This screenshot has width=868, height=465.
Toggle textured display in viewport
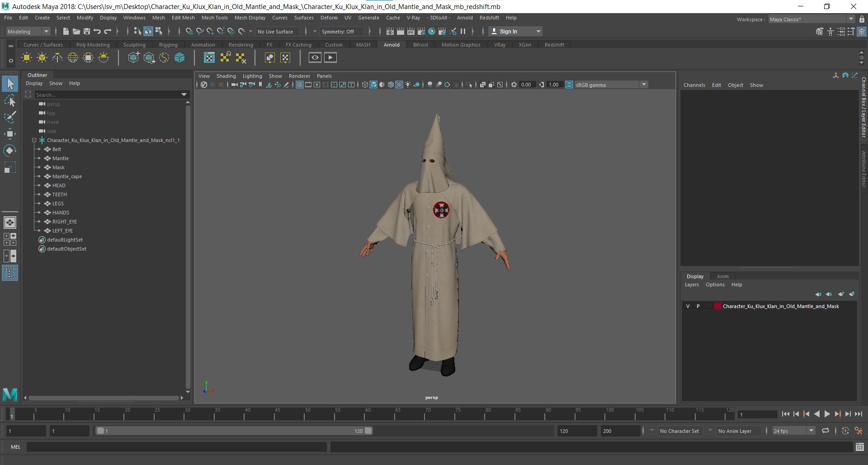coord(399,85)
